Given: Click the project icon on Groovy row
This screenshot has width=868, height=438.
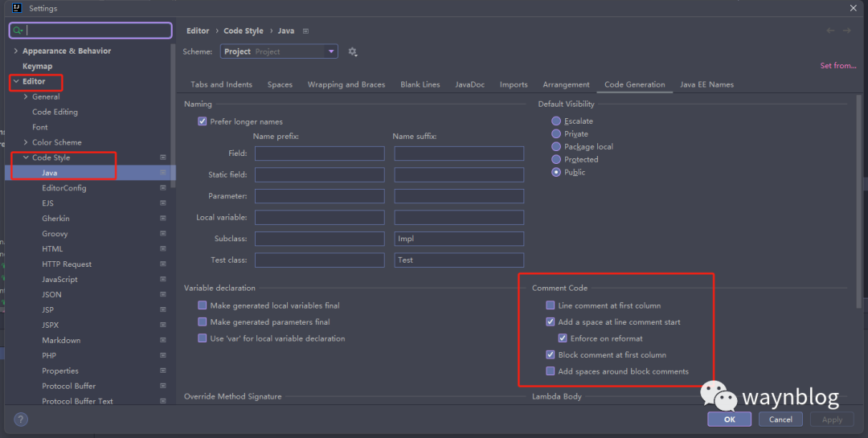Looking at the screenshot, I should click(162, 234).
